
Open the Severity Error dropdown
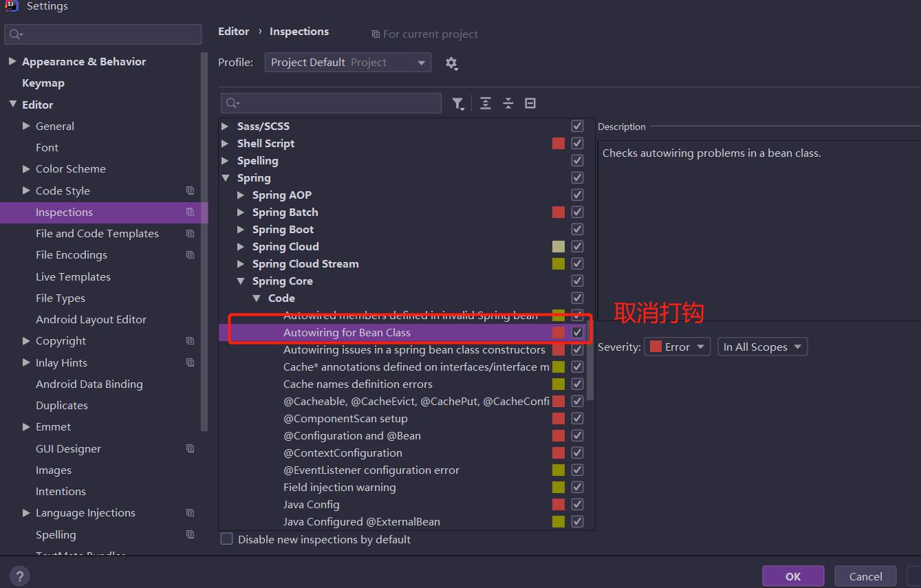pos(677,347)
